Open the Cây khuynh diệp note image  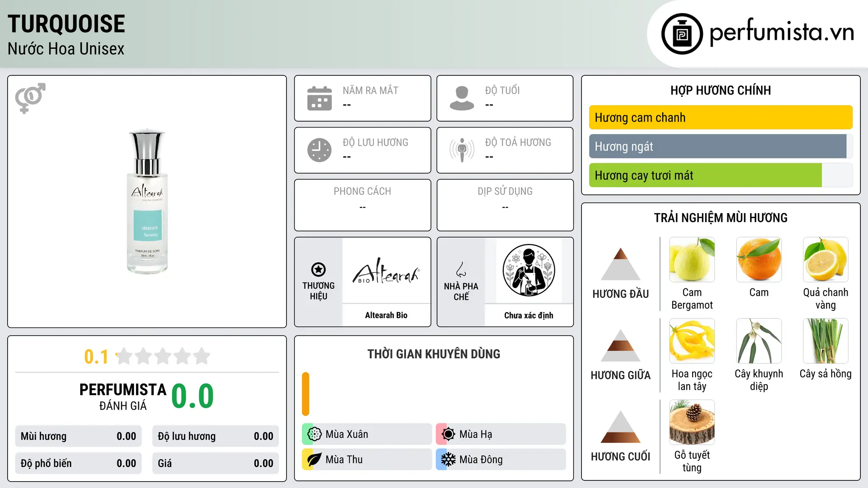point(759,341)
